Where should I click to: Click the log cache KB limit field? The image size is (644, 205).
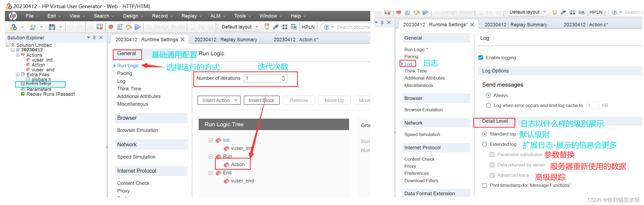tap(592, 105)
